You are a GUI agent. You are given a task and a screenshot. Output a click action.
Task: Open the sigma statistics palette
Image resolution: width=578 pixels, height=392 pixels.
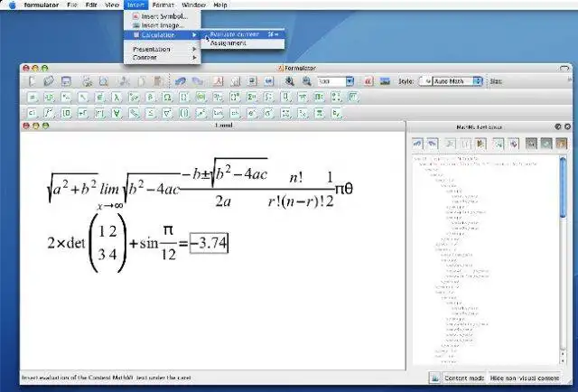click(x=268, y=113)
